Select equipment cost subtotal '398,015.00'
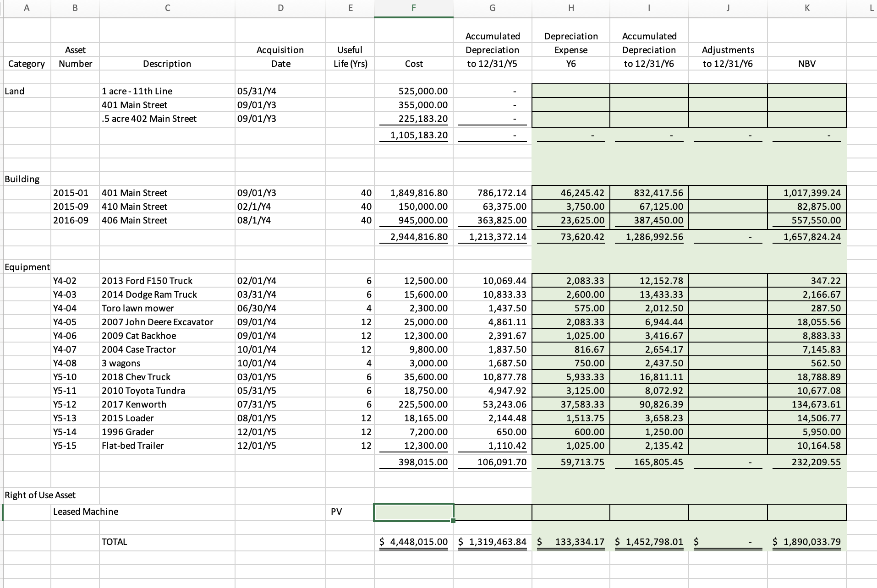 (414, 463)
